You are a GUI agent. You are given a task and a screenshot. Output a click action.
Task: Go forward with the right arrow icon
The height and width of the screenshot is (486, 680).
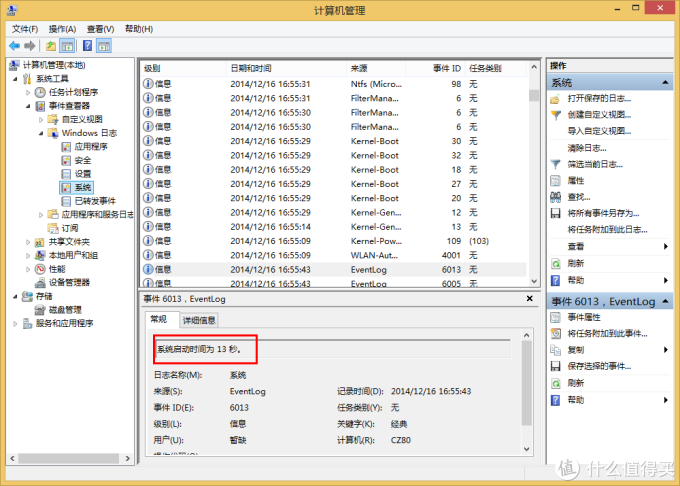29,46
